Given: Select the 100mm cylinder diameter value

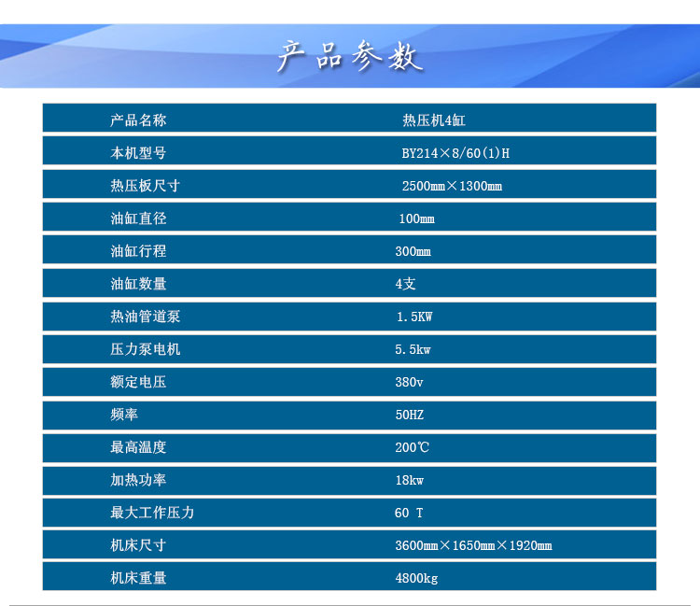Looking at the screenshot, I should (x=416, y=218).
